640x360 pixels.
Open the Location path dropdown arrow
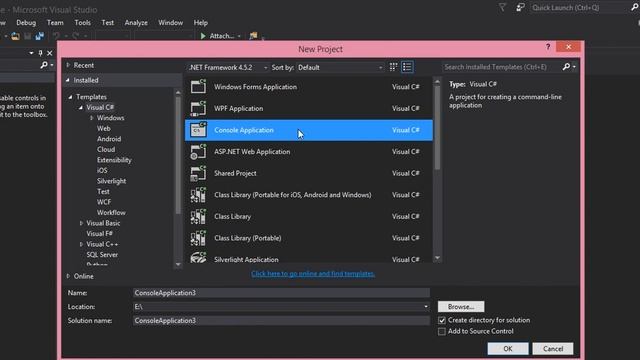426,307
